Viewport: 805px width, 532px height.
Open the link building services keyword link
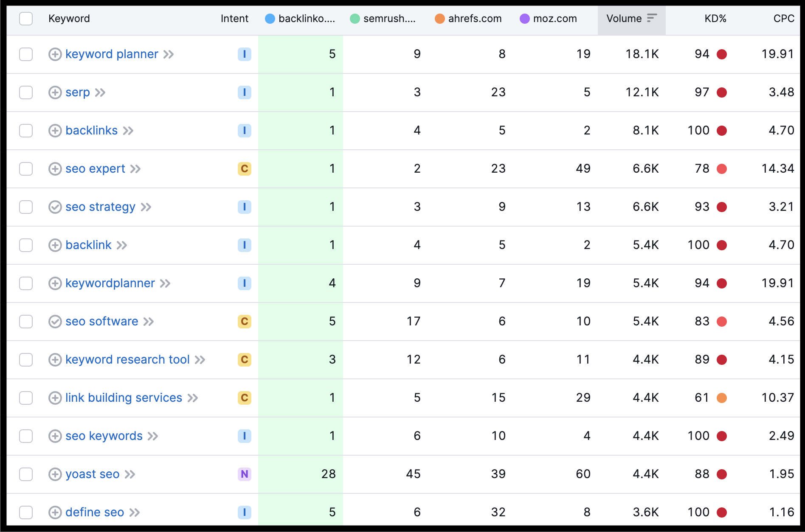point(124,398)
